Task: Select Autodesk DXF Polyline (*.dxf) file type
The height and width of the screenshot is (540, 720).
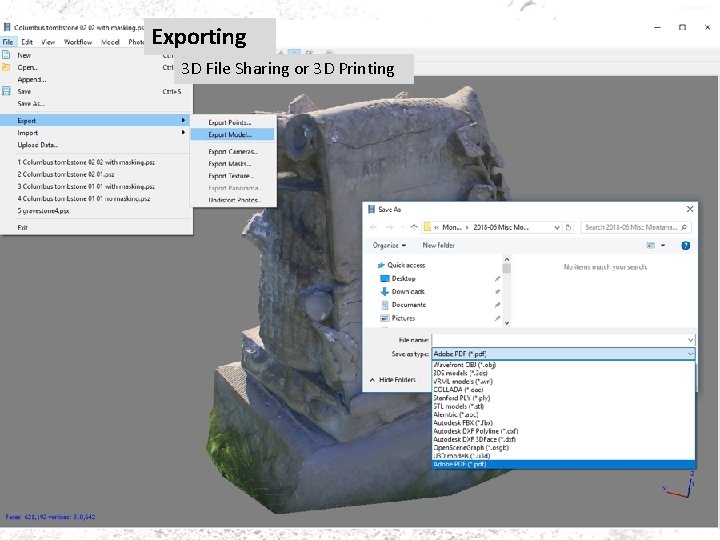Action: [x=563, y=431]
